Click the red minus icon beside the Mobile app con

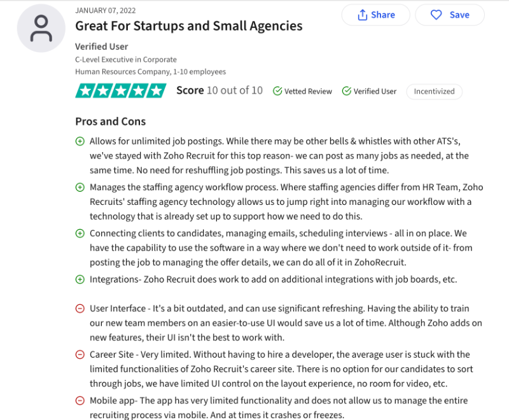click(80, 400)
